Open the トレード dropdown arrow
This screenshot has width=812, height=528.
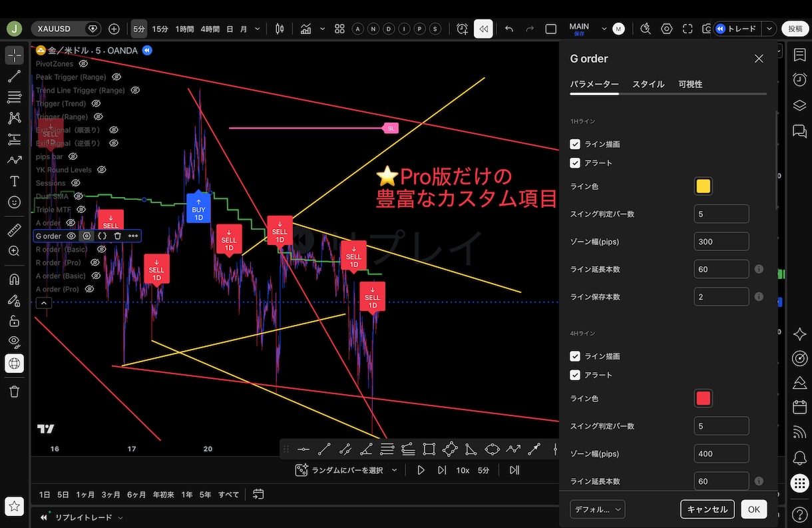(x=770, y=29)
